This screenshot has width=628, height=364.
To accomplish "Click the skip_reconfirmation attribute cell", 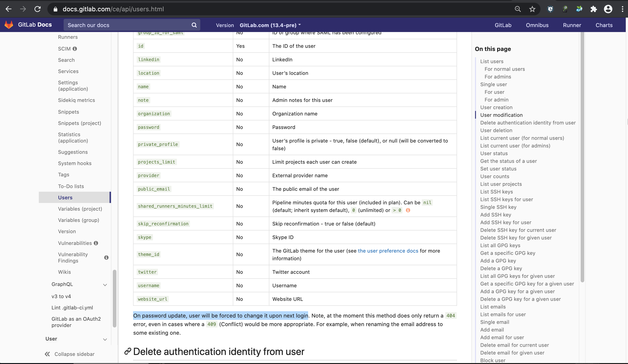I will [163, 224].
